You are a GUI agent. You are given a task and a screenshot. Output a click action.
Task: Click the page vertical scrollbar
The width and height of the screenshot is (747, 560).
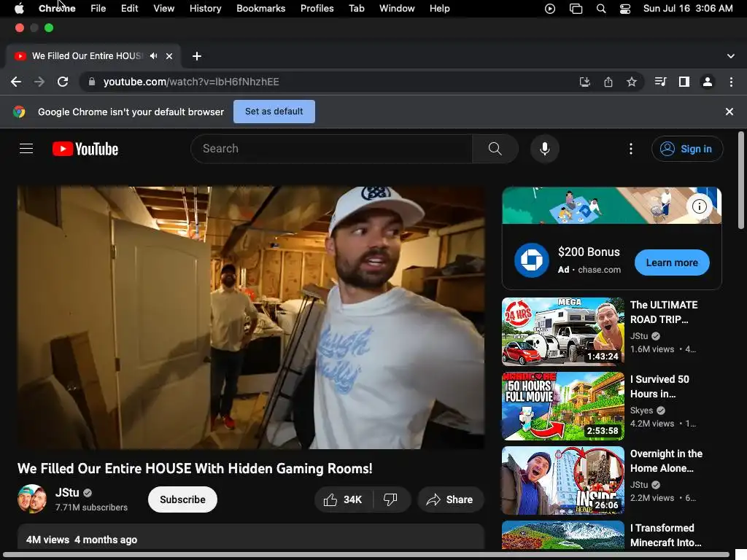coord(741,180)
